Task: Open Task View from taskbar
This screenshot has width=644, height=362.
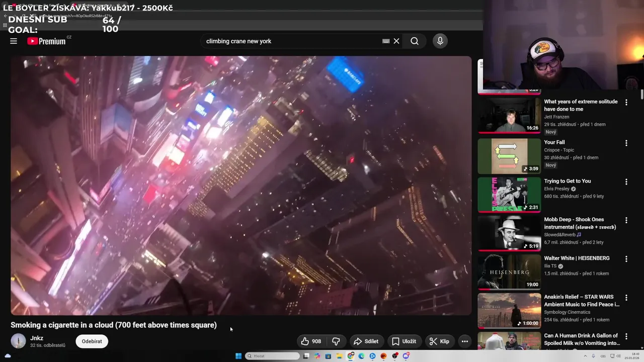Action: click(306, 356)
